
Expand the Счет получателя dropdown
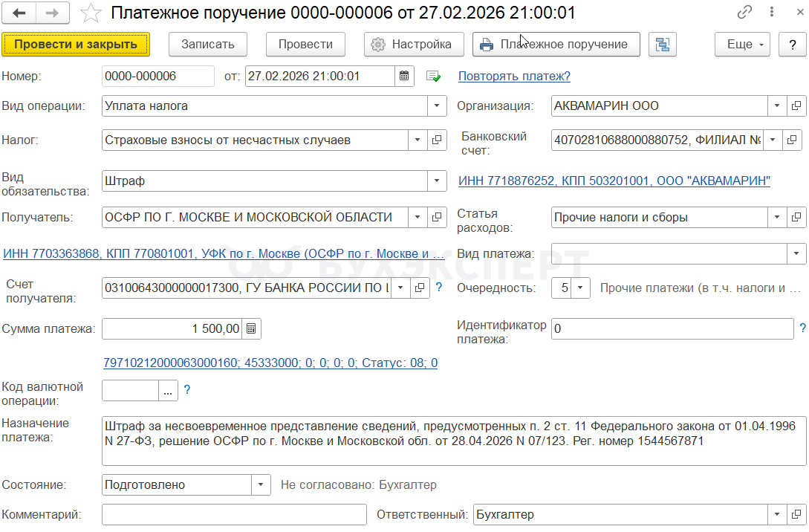tap(400, 288)
